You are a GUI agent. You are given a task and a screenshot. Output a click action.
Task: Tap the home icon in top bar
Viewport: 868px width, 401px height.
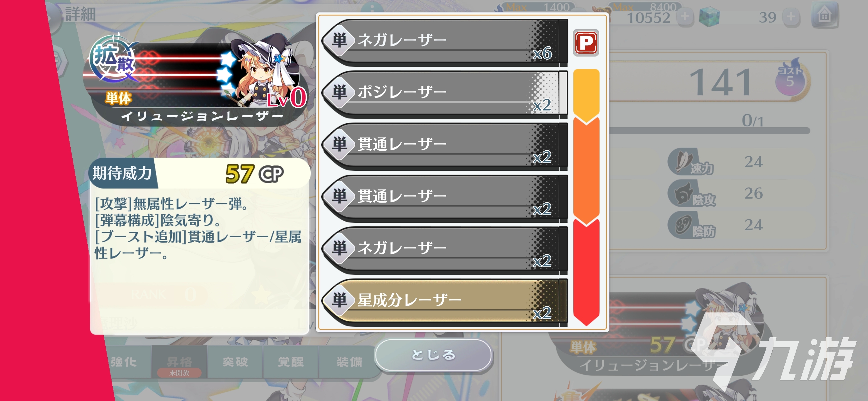click(x=824, y=16)
